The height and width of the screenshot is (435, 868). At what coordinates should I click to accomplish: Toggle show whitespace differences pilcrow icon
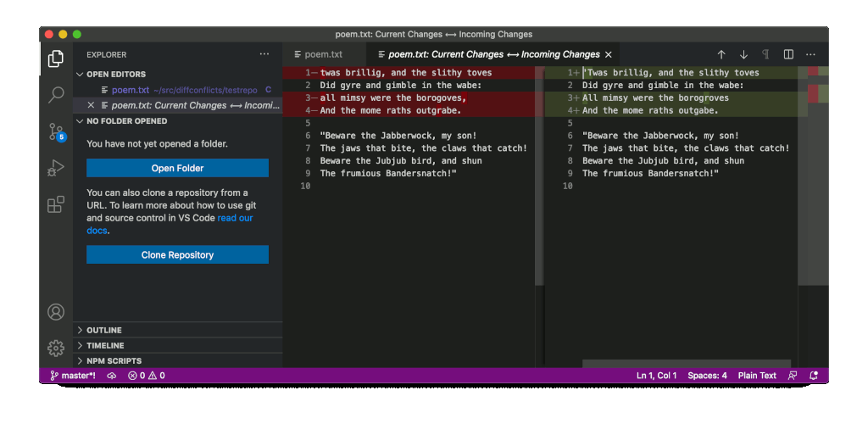tap(765, 54)
